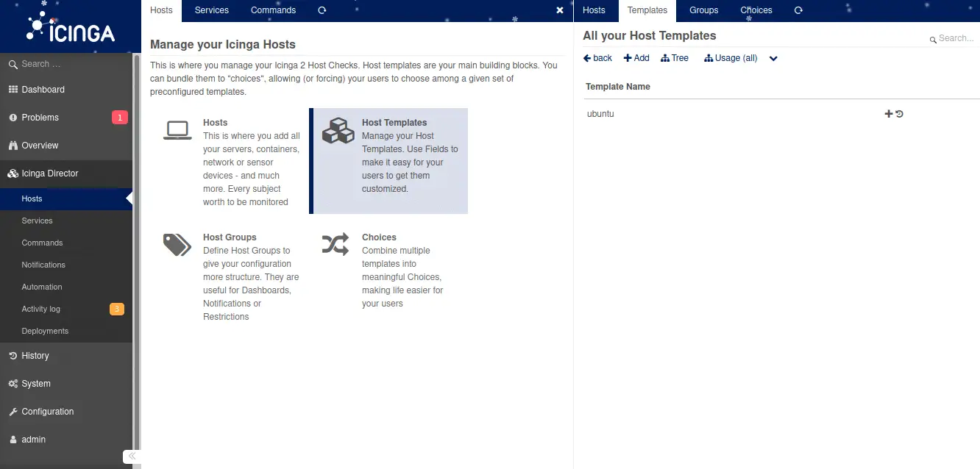Click the plus icon beside the ubuntu template
Screen dimensions: 980x469
pyautogui.click(x=887, y=113)
